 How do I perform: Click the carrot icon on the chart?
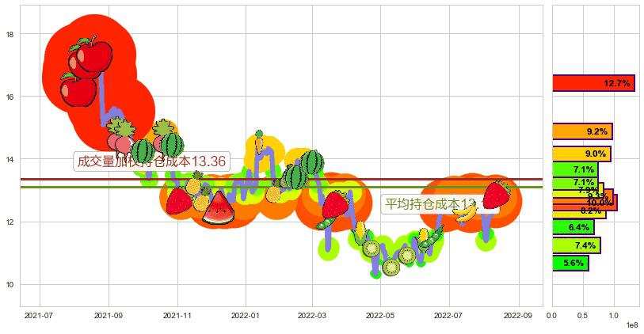[x=259, y=141]
